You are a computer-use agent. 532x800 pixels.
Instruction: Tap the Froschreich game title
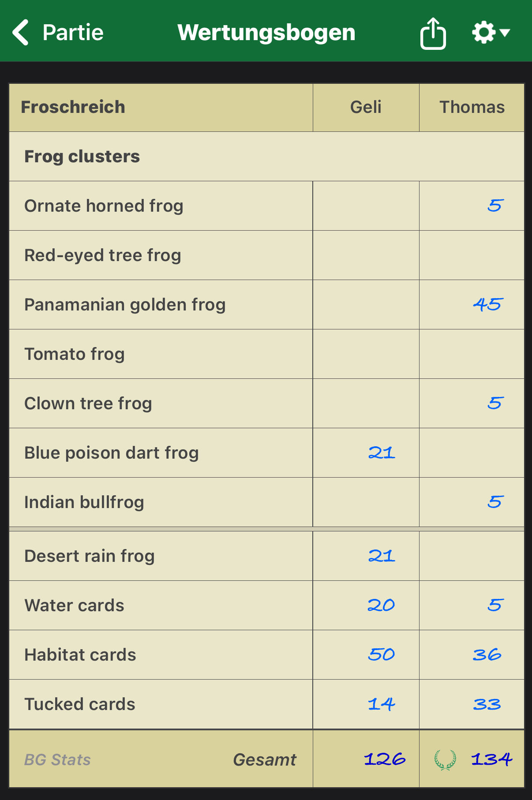(x=73, y=107)
